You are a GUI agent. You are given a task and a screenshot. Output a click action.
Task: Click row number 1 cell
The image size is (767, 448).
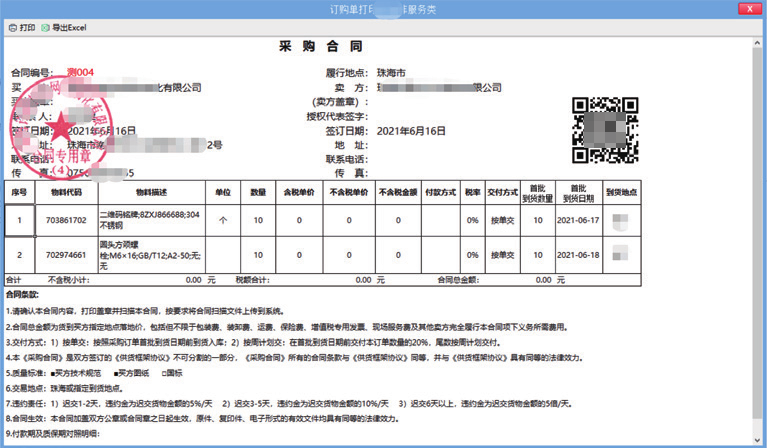pyautogui.click(x=20, y=221)
